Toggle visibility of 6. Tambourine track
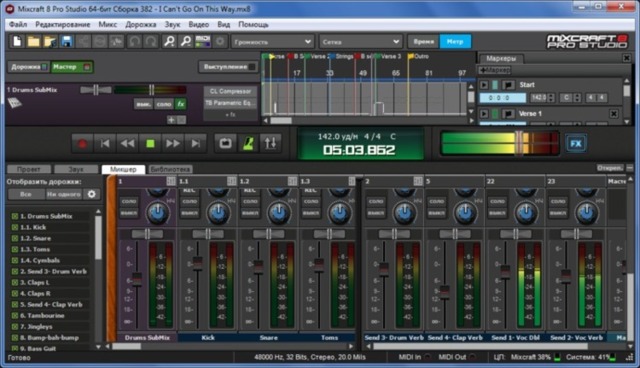Image resolution: width=640 pixels, height=368 pixels. tap(15, 316)
